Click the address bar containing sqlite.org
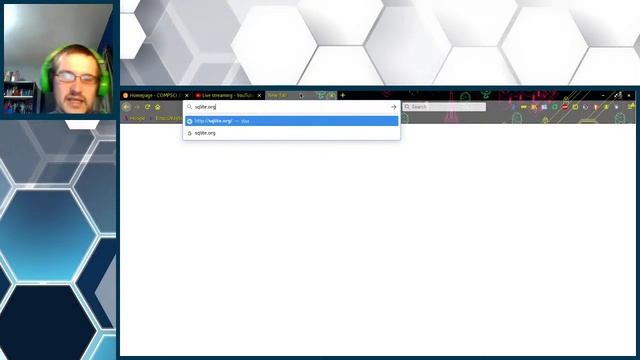 coord(291,107)
